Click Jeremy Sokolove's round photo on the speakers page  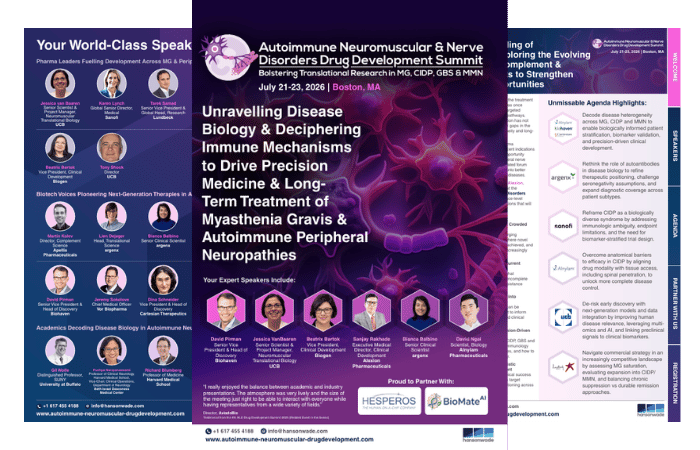tap(112, 280)
